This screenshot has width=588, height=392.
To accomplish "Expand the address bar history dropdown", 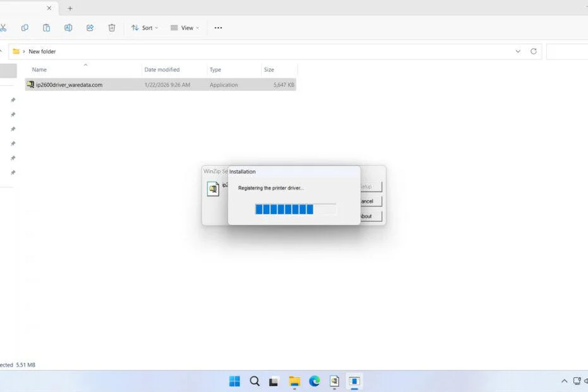I will [518, 51].
